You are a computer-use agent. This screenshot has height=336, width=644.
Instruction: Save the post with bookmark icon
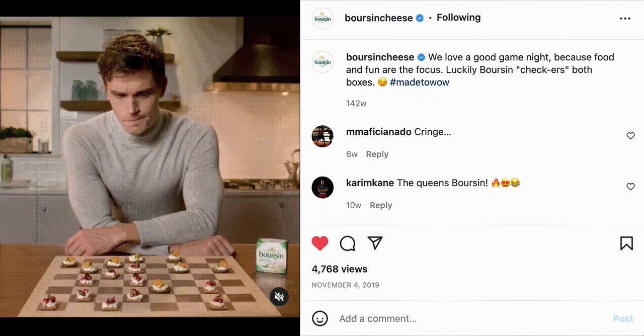[626, 243]
